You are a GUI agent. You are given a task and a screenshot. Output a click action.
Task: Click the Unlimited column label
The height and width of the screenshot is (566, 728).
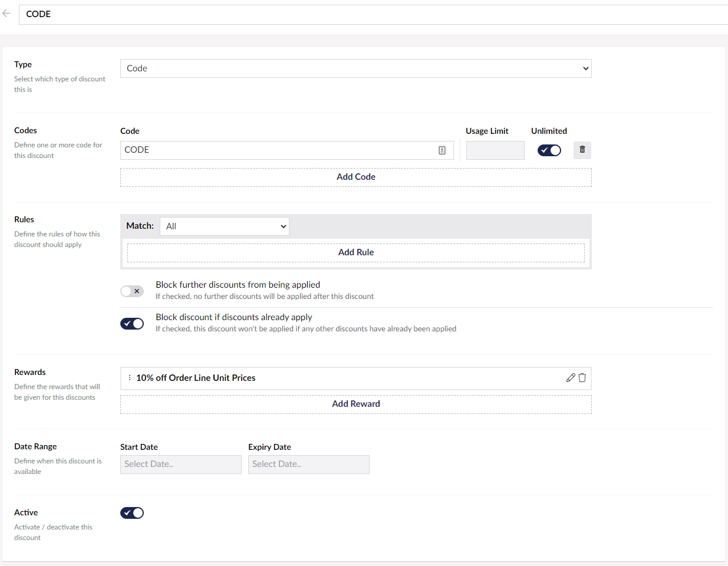pyautogui.click(x=549, y=131)
